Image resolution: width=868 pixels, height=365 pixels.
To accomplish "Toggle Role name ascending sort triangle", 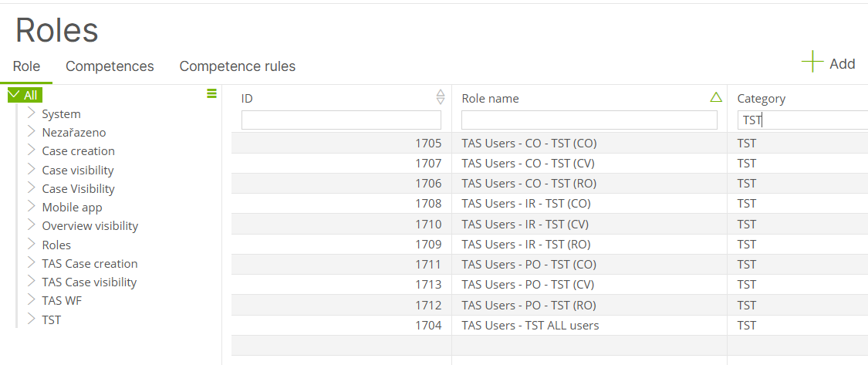I will click(716, 97).
